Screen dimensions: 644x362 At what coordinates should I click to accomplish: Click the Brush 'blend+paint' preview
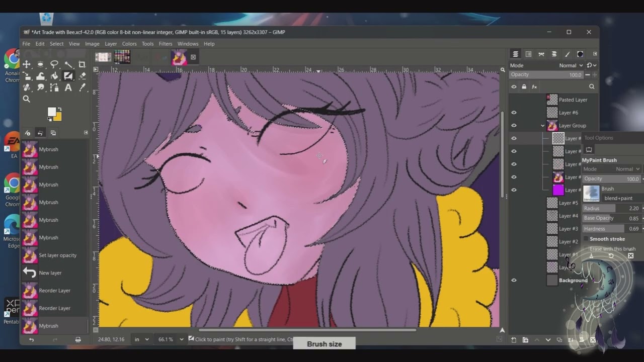[591, 194]
